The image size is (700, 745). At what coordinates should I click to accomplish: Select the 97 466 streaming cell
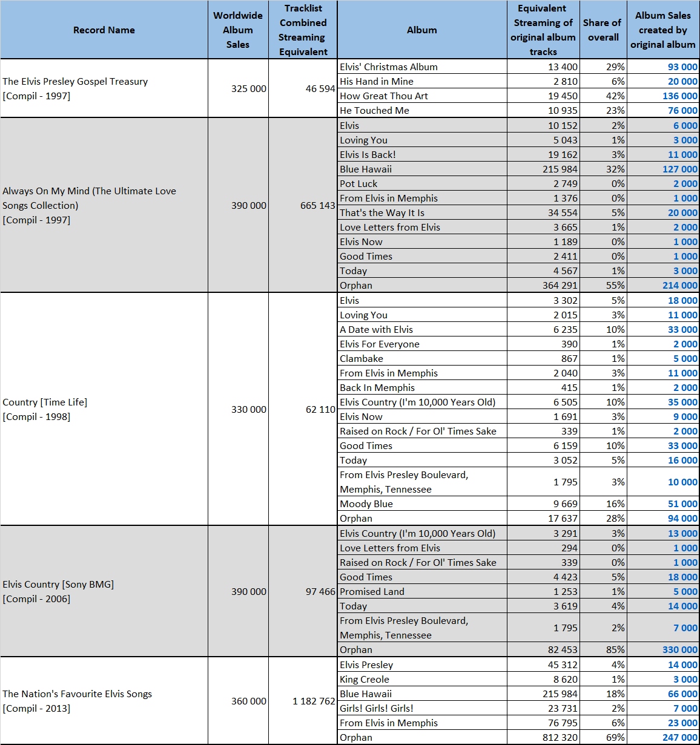(x=303, y=591)
